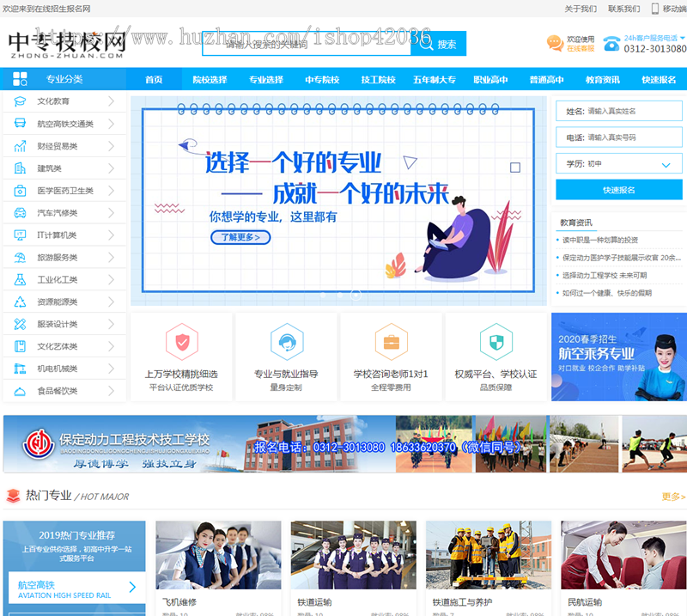Click the 财经贸易类 chart icon
The width and height of the screenshot is (687, 616).
pyautogui.click(x=20, y=146)
